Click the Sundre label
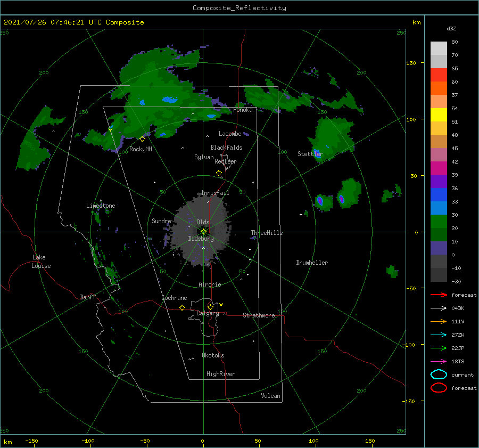This screenshot has height=448, width=479. click(161, 221)
